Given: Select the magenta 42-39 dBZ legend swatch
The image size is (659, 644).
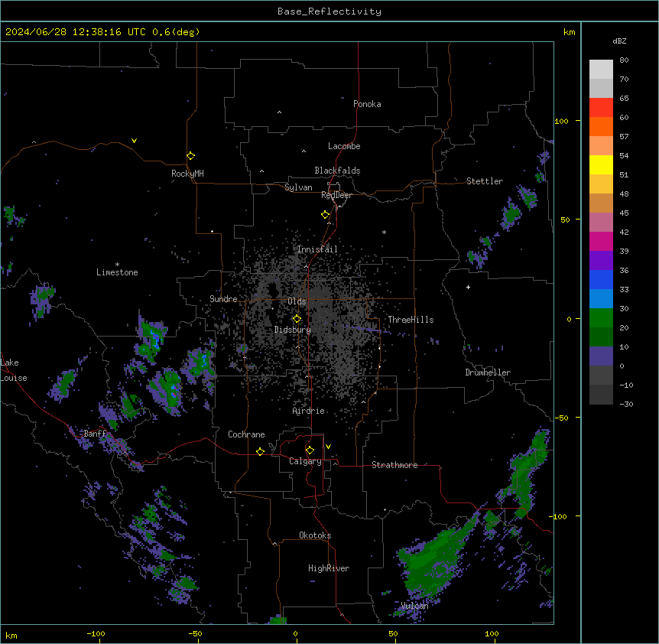Looking at the screenshot, I should coord(601,241).
